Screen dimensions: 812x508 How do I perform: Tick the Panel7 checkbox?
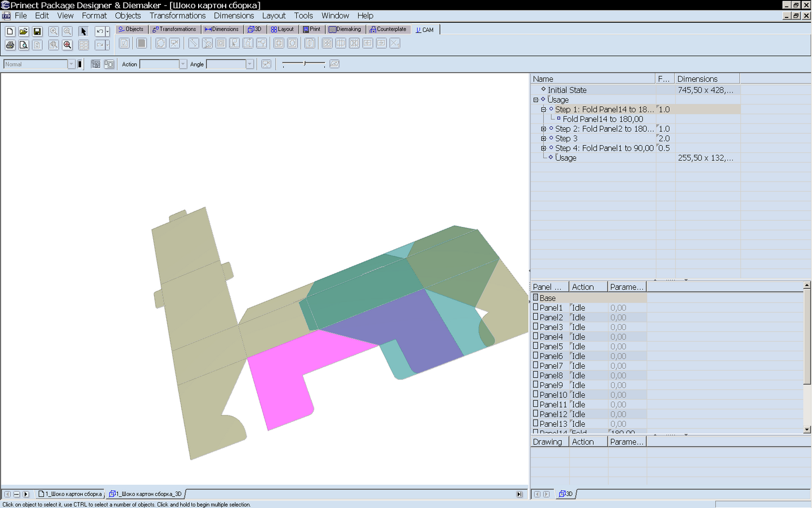(536, 365)
